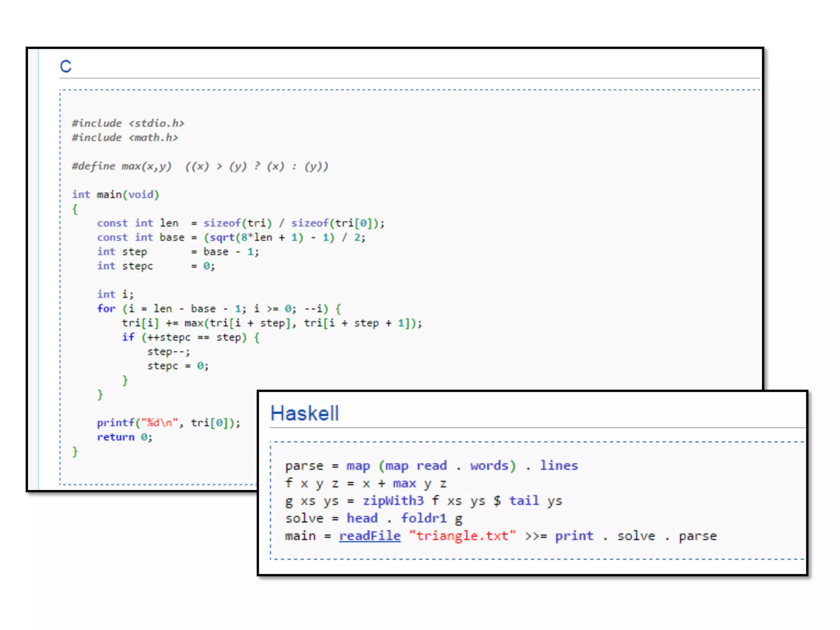Click the parse definition line in Haskell

(431, 466)
